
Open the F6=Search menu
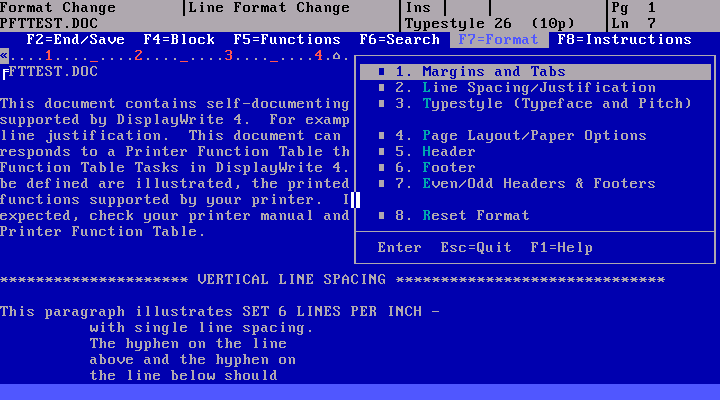click(x=399, y=40)
